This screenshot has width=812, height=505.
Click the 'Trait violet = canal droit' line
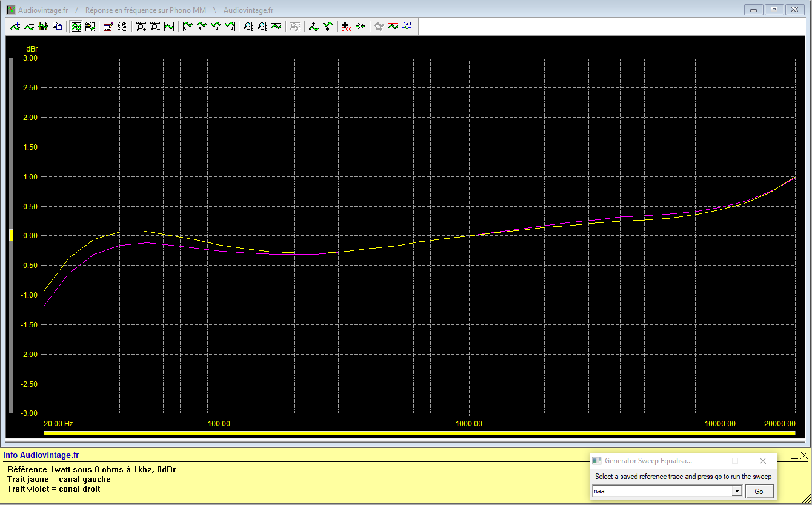point(54,489)
